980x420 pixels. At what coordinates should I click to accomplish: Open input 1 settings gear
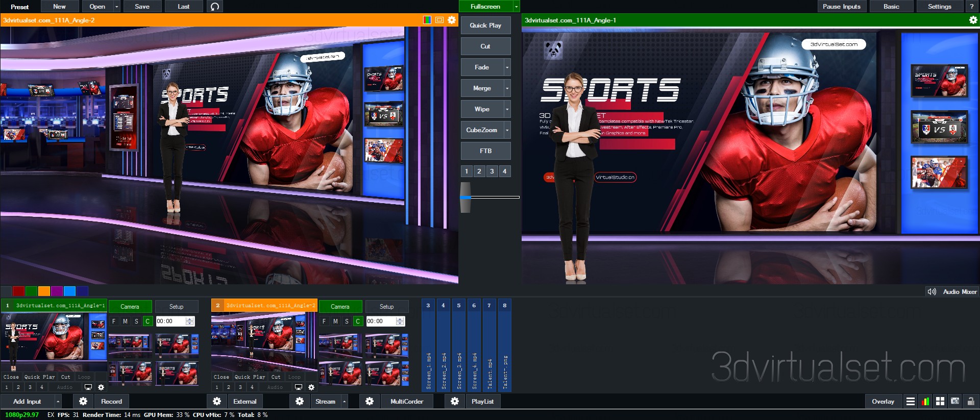(x=101, y=387)
